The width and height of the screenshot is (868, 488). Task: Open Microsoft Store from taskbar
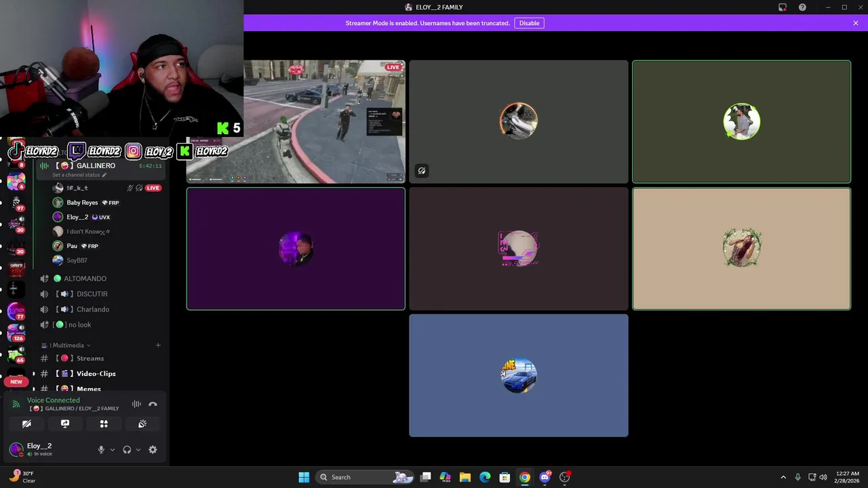505,477
